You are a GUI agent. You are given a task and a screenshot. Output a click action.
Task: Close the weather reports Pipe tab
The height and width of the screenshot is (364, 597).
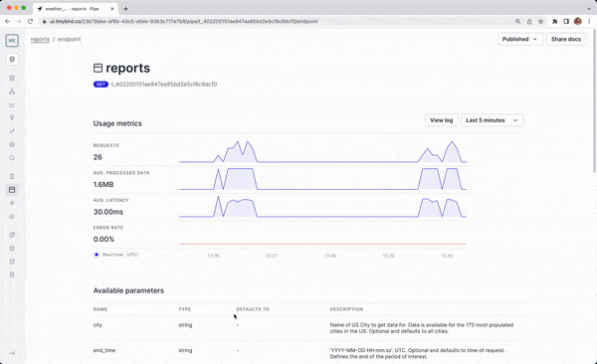(x=112, y=9)
